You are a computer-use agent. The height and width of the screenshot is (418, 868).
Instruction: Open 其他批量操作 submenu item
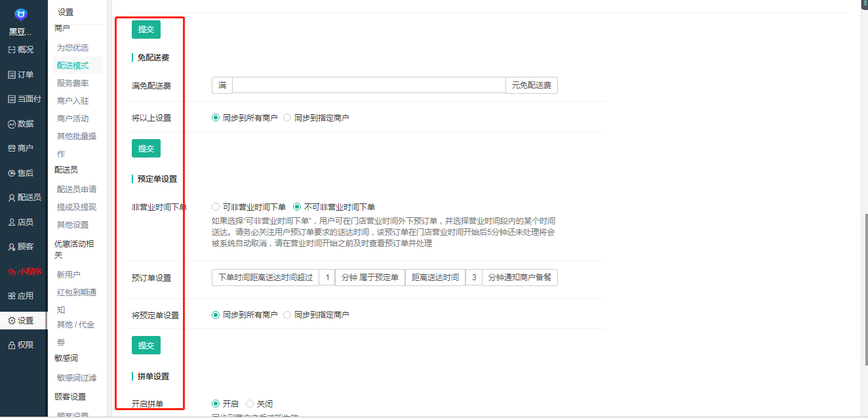(77, 144)
